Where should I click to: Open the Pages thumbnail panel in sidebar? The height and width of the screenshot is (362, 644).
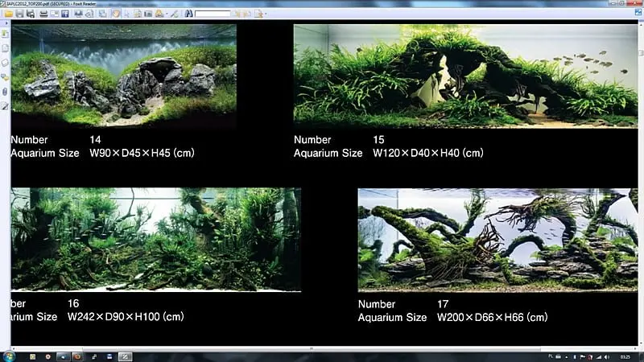[5, 48]
